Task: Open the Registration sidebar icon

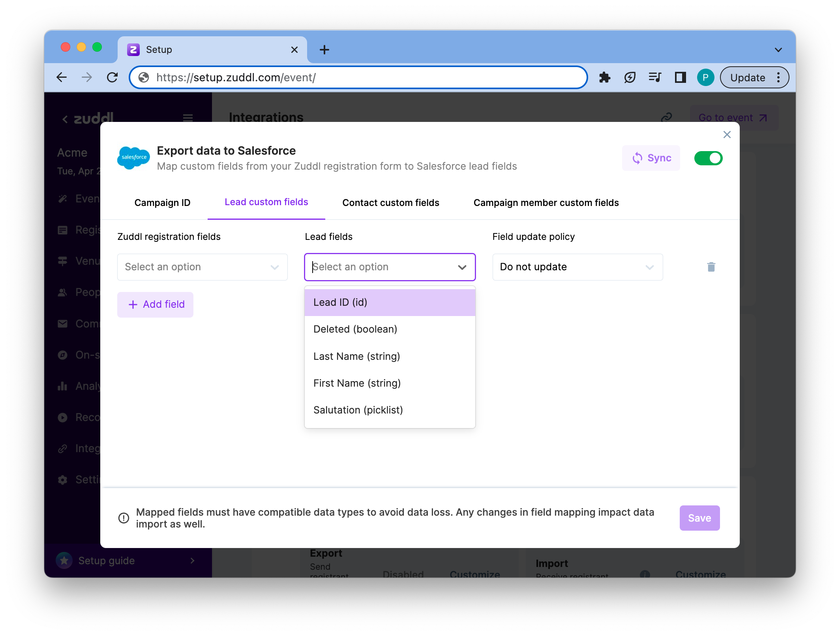Action: 63,230
